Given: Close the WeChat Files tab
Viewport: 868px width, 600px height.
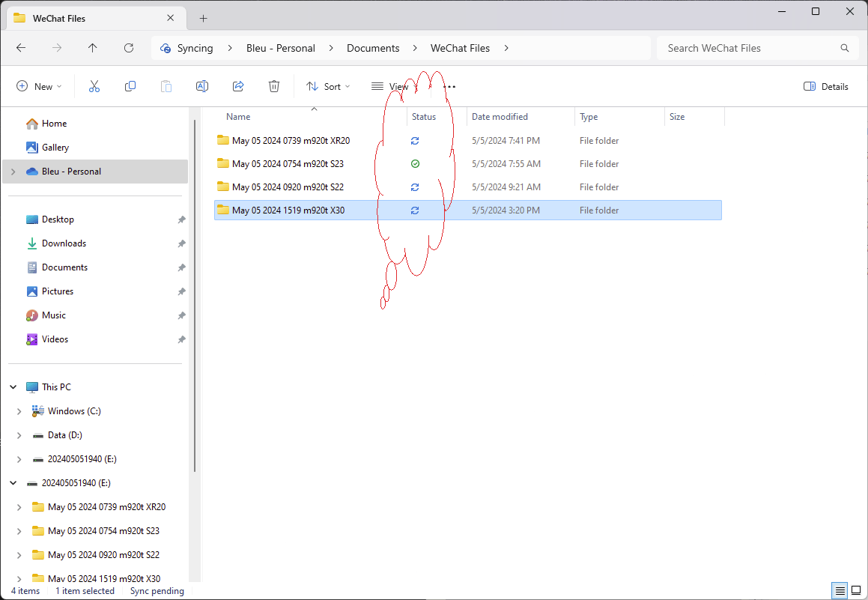Looking at the screenshot, I should click(171, 18).
